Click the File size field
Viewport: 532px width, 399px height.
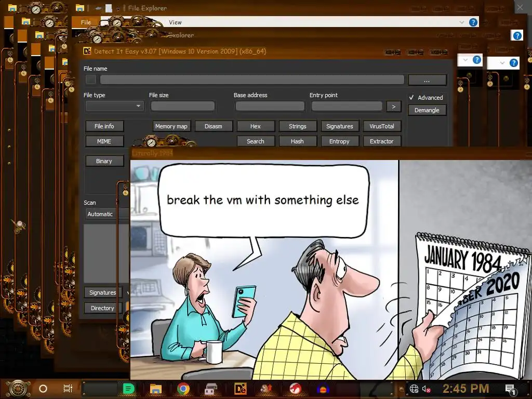coord(182,106)
